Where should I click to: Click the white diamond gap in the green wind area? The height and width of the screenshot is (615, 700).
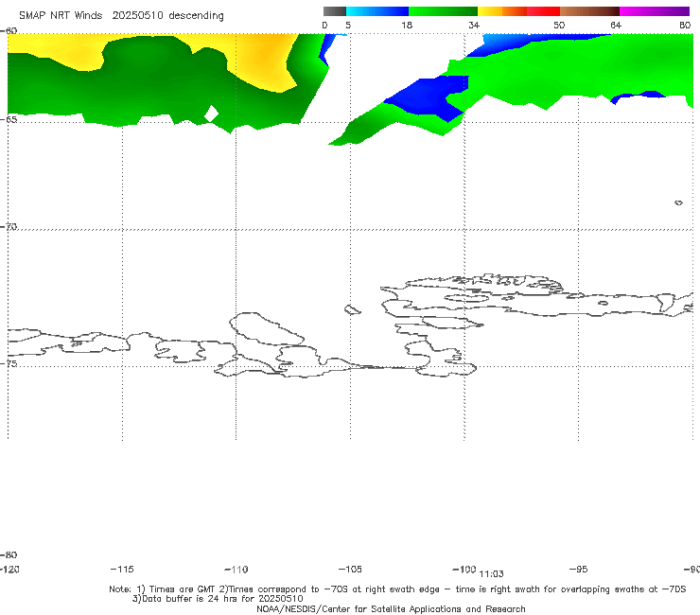[x=211, y=114]
